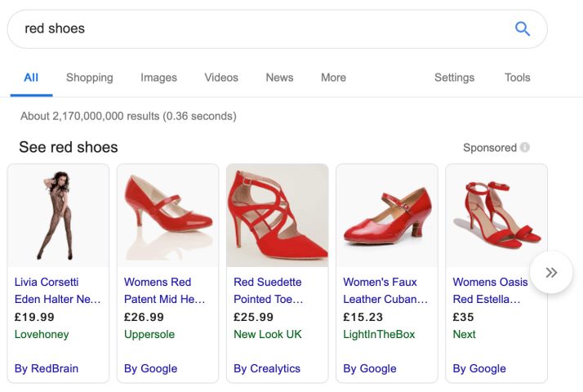The height and width of the screenshot is (392, 583).
Task: Open the Settings menu
Action: pyautogui.click(x=454, y=78)
